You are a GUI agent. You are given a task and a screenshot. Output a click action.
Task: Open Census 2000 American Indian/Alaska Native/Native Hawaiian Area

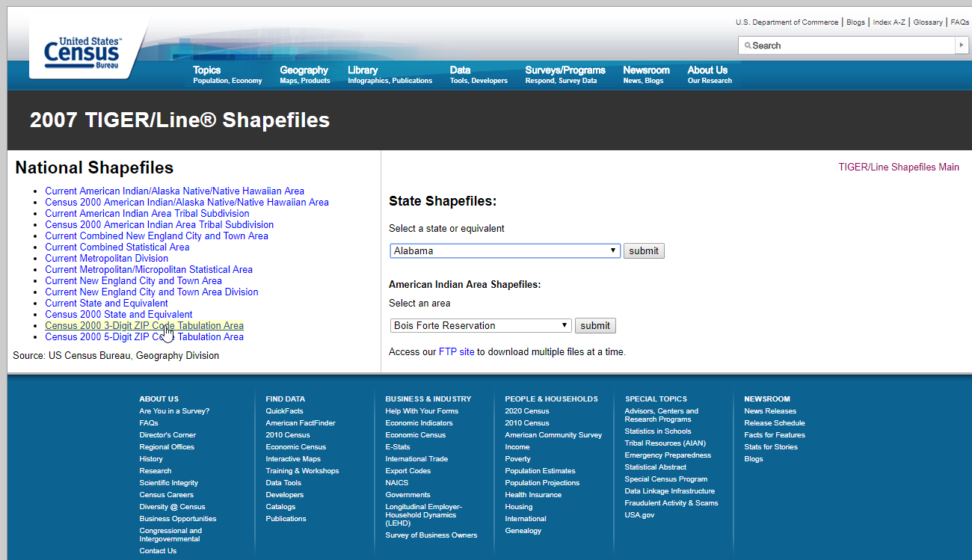point(187,203)
